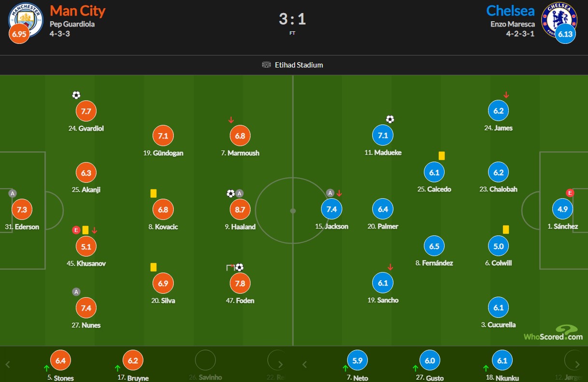Click the stadium icon beside Etihad Stadium
The image size is (588, 382).
pyautogui.click(x=266, y=65)
